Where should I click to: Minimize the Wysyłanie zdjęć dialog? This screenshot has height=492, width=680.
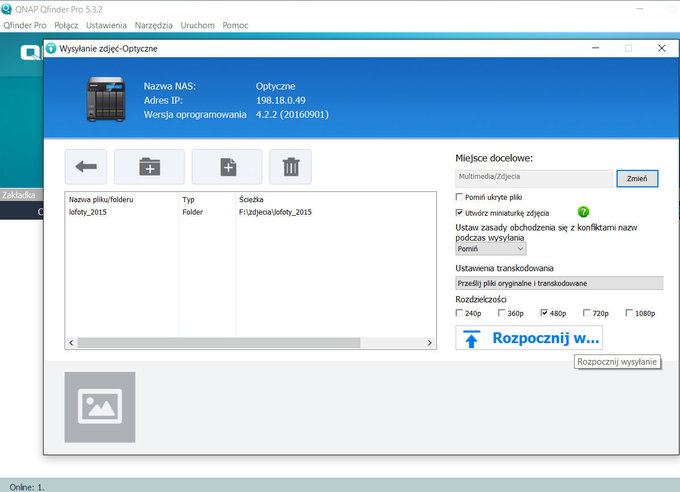595,48
